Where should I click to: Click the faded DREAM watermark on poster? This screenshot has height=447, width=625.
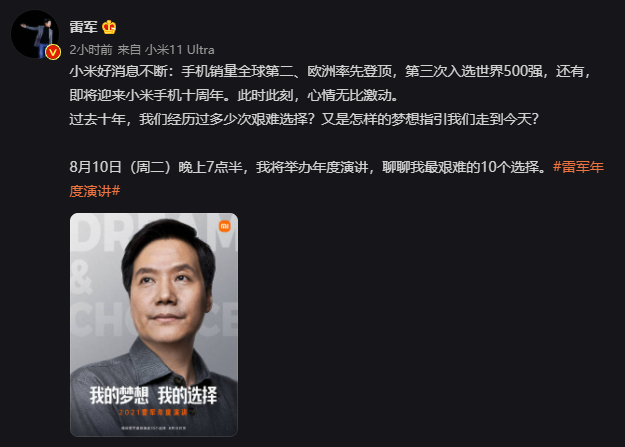tap(153, 234)
